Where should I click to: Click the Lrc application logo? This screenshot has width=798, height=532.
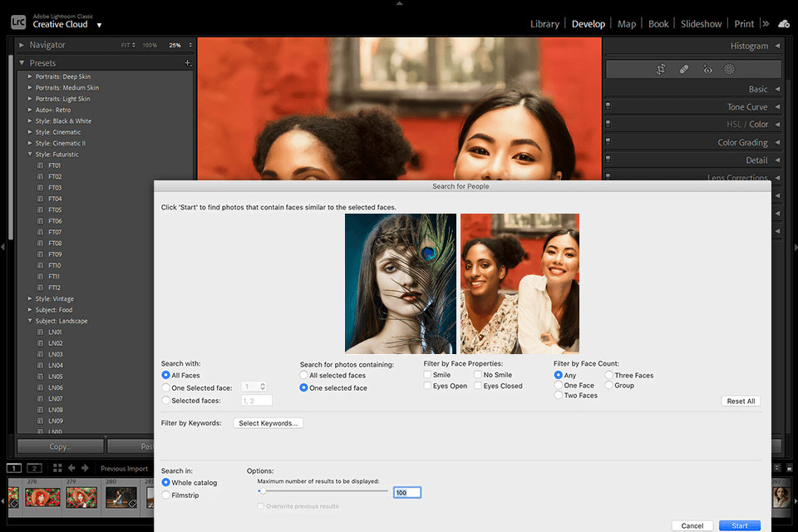pyautogui.click(x=18, y=22)
